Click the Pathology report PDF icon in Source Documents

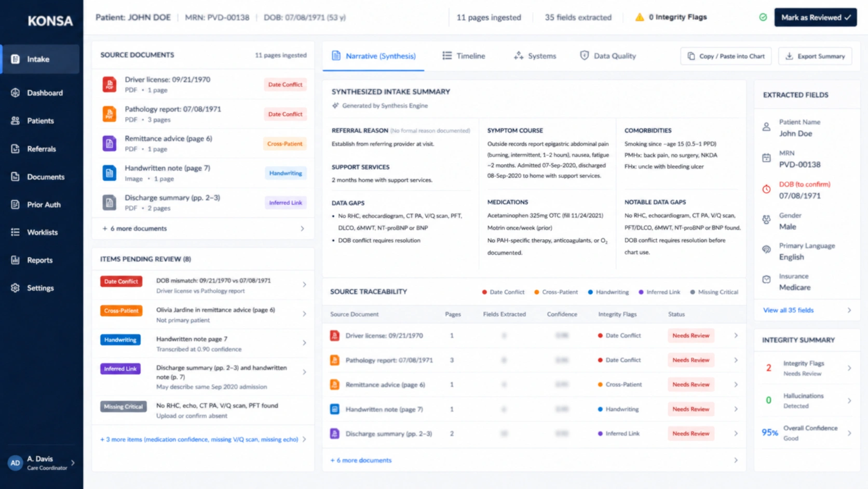(109, 114)
